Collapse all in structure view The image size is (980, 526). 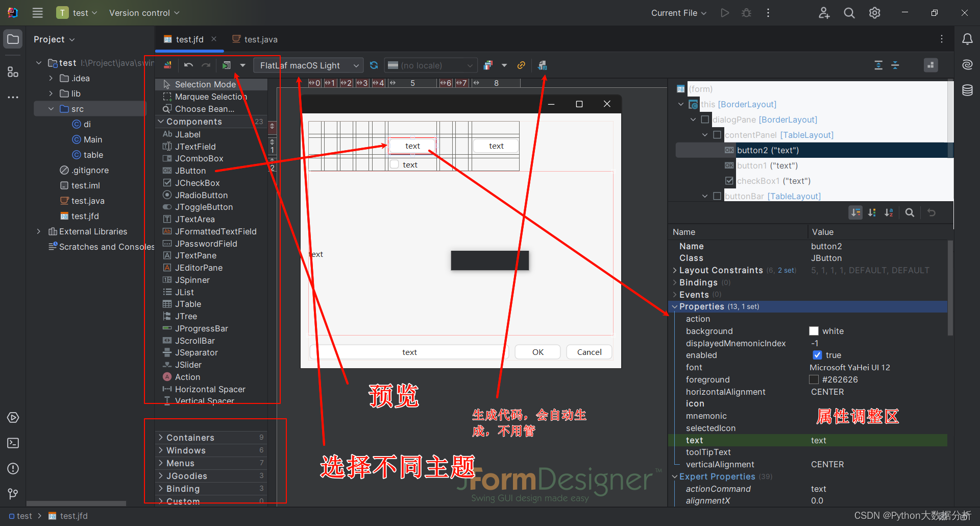point(895,65)
